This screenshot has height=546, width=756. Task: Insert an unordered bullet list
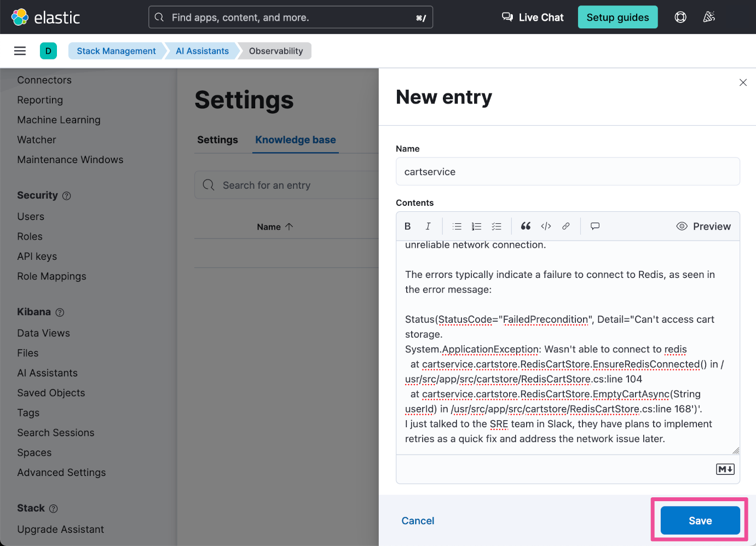[x=457, y=226]
